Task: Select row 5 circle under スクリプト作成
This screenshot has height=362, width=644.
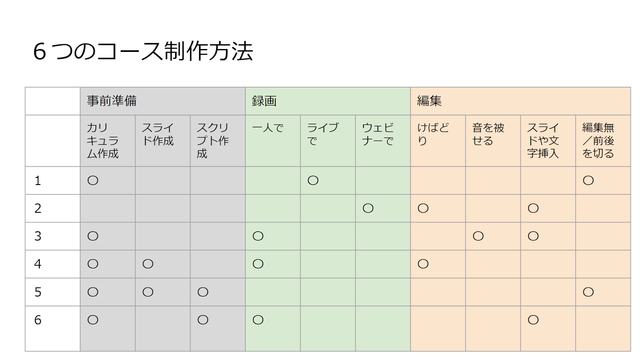Action: coord(203,292)
